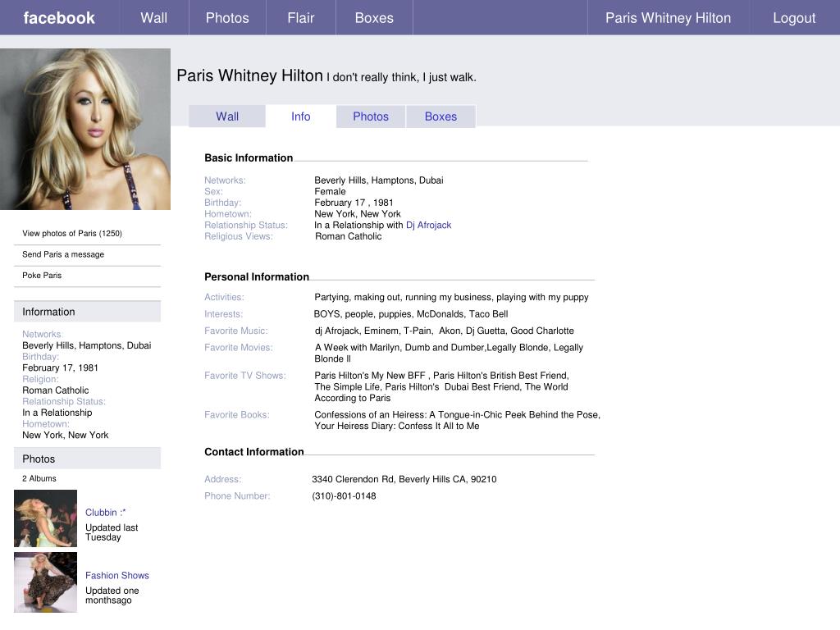View photos of Paris (1250)
The height and width of the screenshot is (630, 840).
pos(72,234)
